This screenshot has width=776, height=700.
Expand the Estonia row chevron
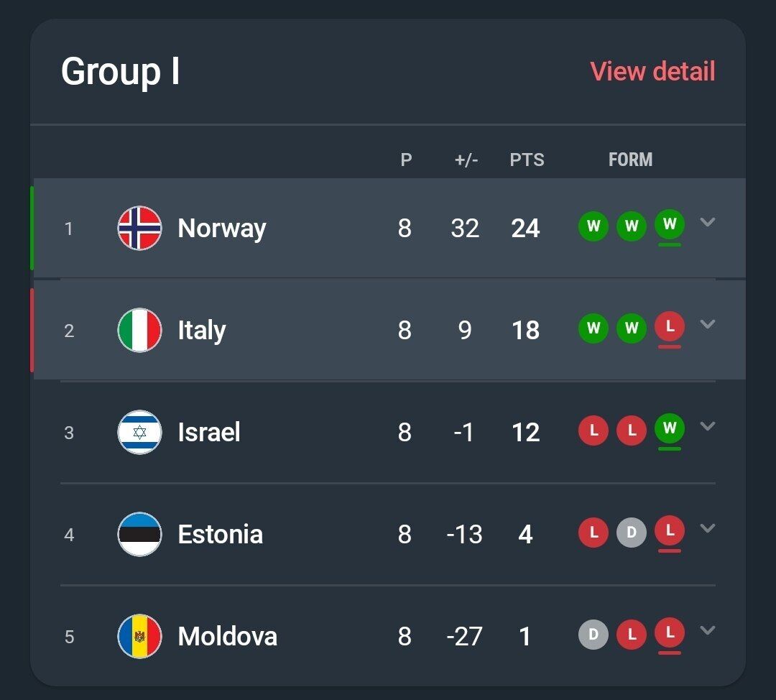point(708,528)
